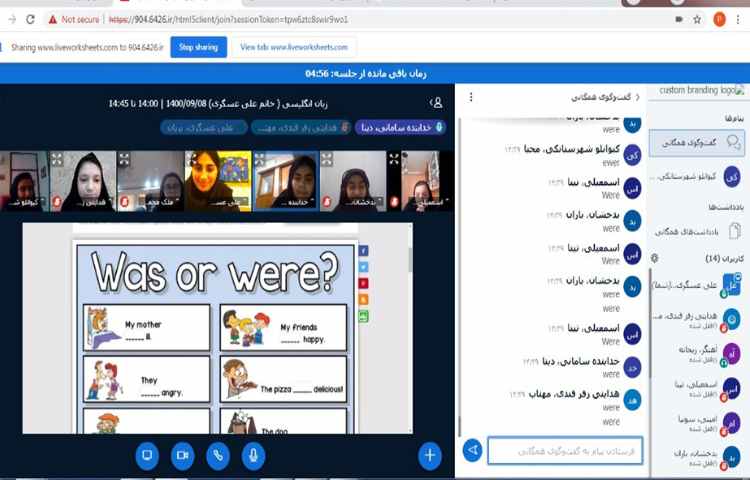Reload the browser page
The image size is (750, 480).
[30, 19]
